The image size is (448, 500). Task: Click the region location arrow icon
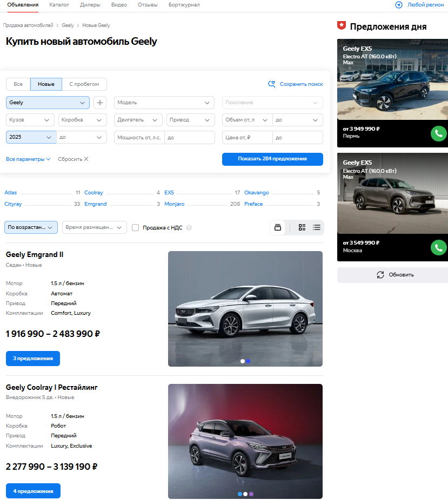(398, 5)
